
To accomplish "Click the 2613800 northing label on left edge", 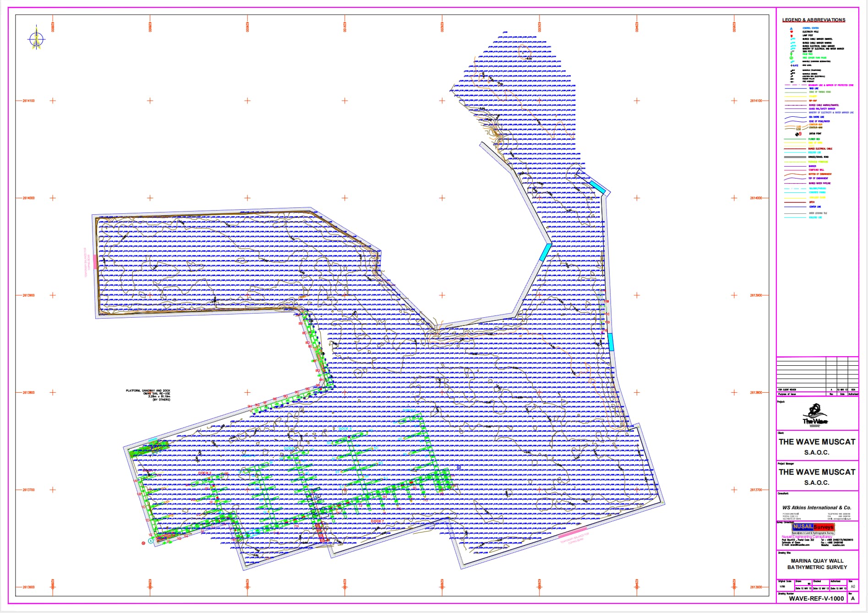I will point(28,393).
